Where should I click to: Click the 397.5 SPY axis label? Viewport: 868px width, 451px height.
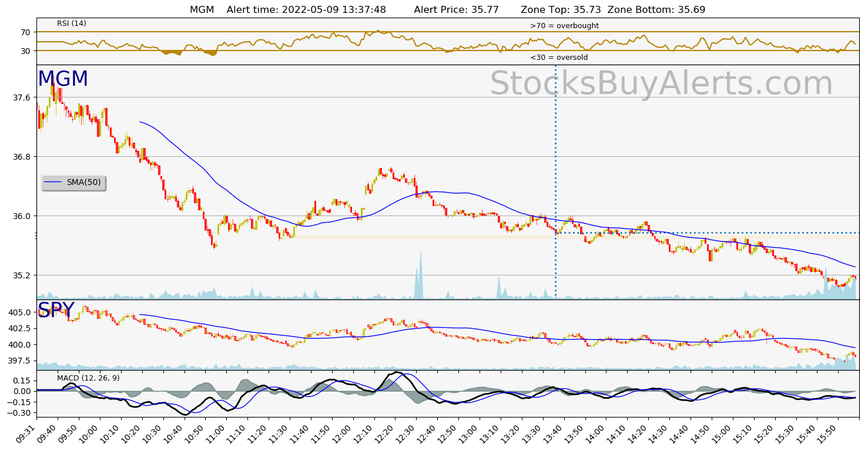click(x=21, y=361)
